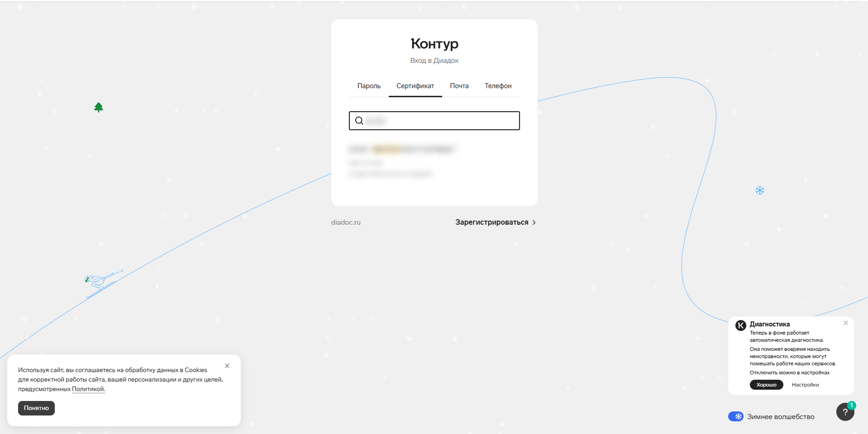Screen dimensions: 868x434
Task: Close the cookie consent banner
Action: pos(227,366)
